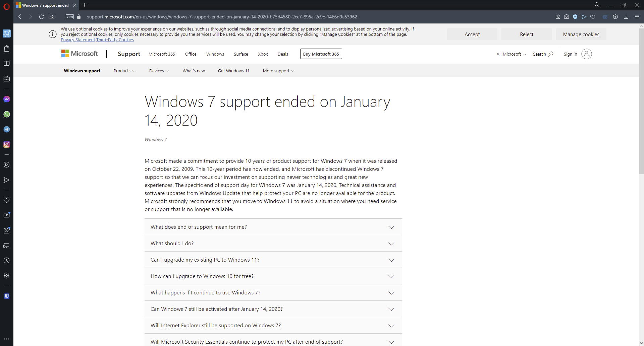Open Pinboards icon in the sidebar

coord(7,230)
